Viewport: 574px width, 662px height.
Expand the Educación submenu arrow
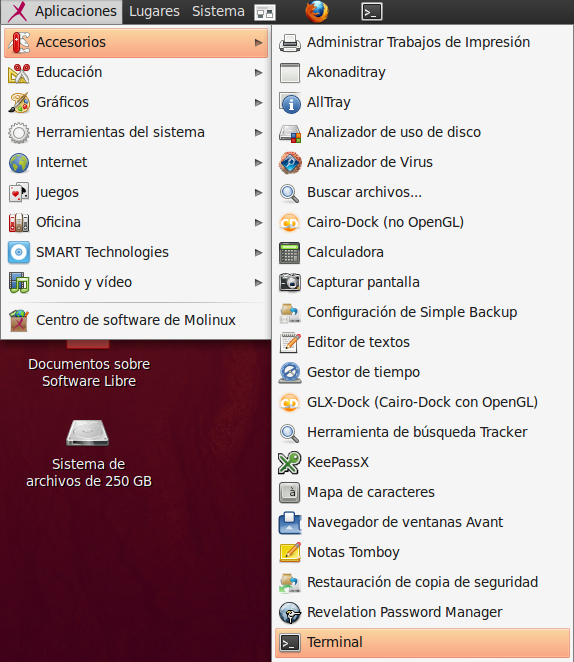[258, 73]
